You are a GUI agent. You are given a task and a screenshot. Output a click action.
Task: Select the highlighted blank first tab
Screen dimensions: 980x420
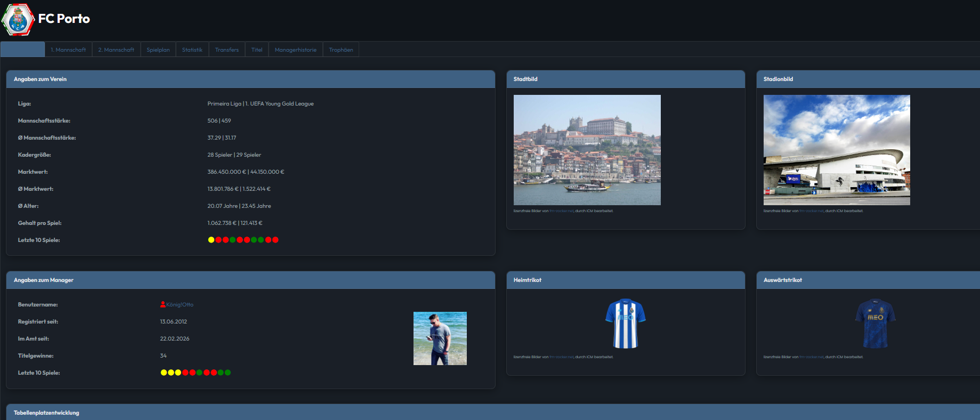(x=22, y=50)
